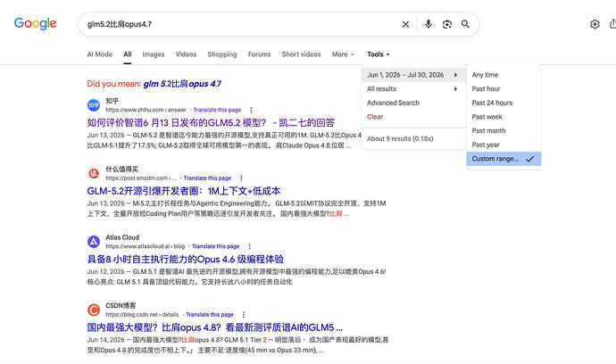Switch to Short videos tab

tap(302, 54)
